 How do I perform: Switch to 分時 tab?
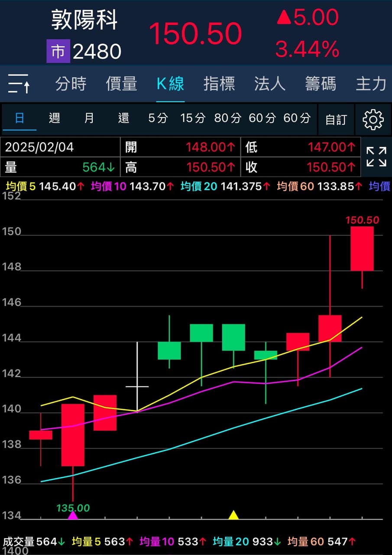pyautogui.click(x=71, y=83)
